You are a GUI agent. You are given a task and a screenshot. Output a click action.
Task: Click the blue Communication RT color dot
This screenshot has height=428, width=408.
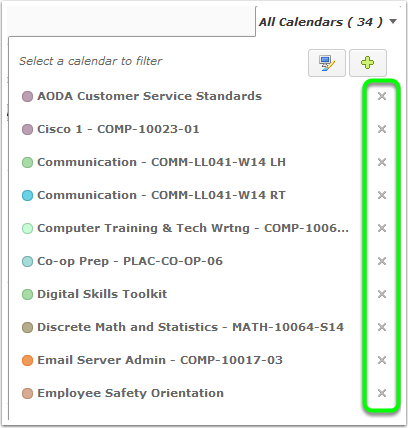[27, 195]
